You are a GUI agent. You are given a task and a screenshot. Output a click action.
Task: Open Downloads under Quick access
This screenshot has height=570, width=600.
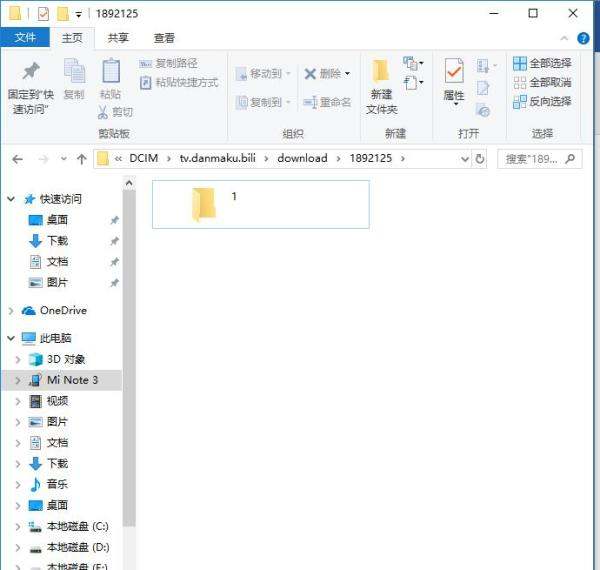coord(57,241)
